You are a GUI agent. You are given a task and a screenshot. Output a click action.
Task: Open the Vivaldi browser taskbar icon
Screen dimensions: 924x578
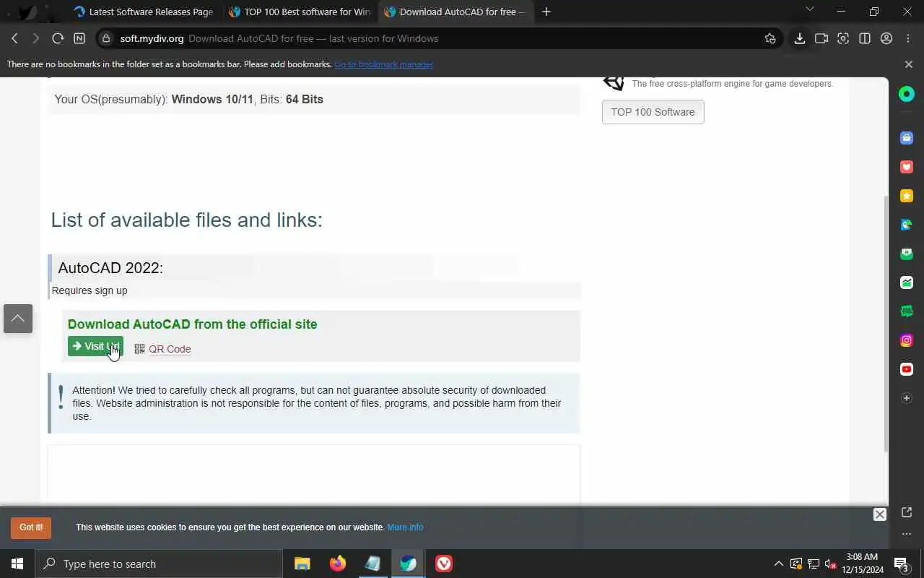tap(444, 564)
